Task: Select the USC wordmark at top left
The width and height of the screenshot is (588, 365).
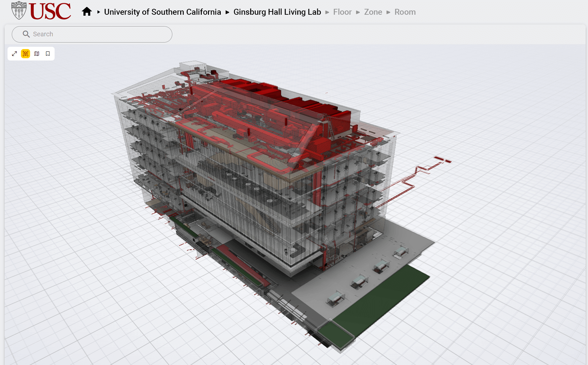Action: [50, 11]
